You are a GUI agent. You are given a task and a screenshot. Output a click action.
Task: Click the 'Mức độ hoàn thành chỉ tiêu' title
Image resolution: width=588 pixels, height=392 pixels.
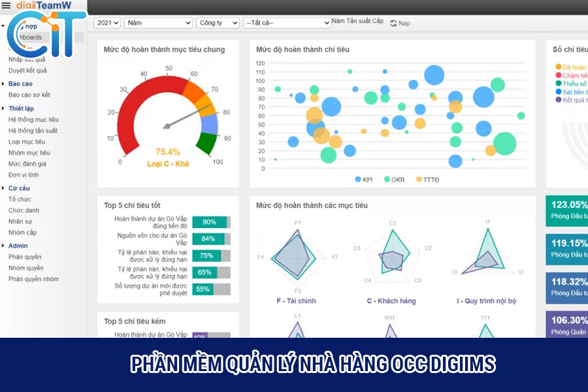[x=302, y=50]
